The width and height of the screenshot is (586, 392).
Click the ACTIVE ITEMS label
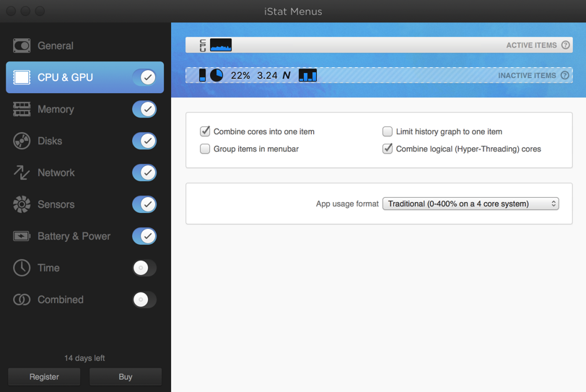pyautogui.click(x=531, y=45)
